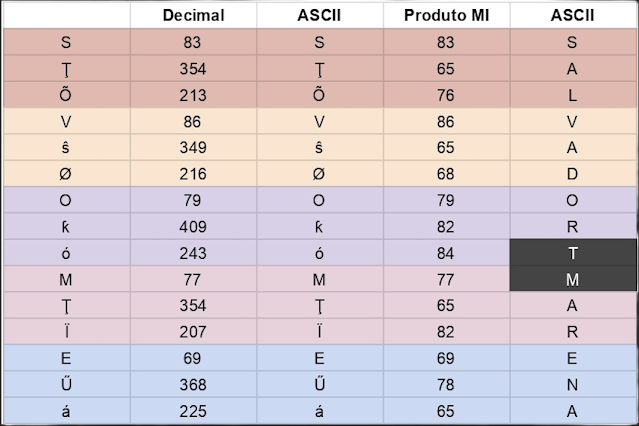
Task: Click the cell containing 409
Action: click(x=194, y=227)
